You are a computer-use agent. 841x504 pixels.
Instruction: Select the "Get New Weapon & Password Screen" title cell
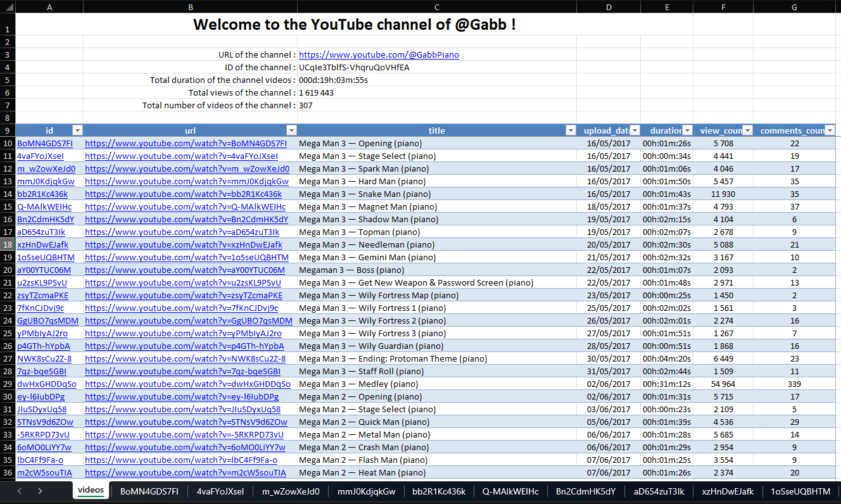coord(437,283)
